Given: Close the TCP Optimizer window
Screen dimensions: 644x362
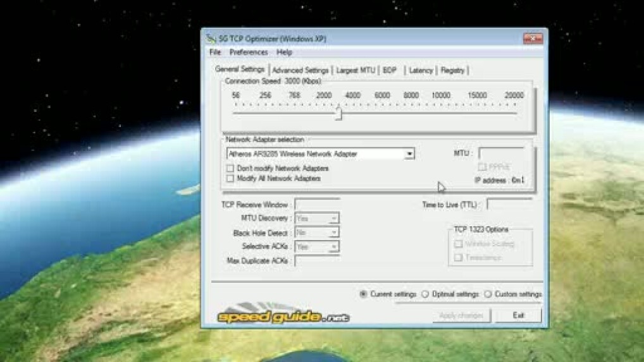Looking at the screenshot, I should click(532, 39).
